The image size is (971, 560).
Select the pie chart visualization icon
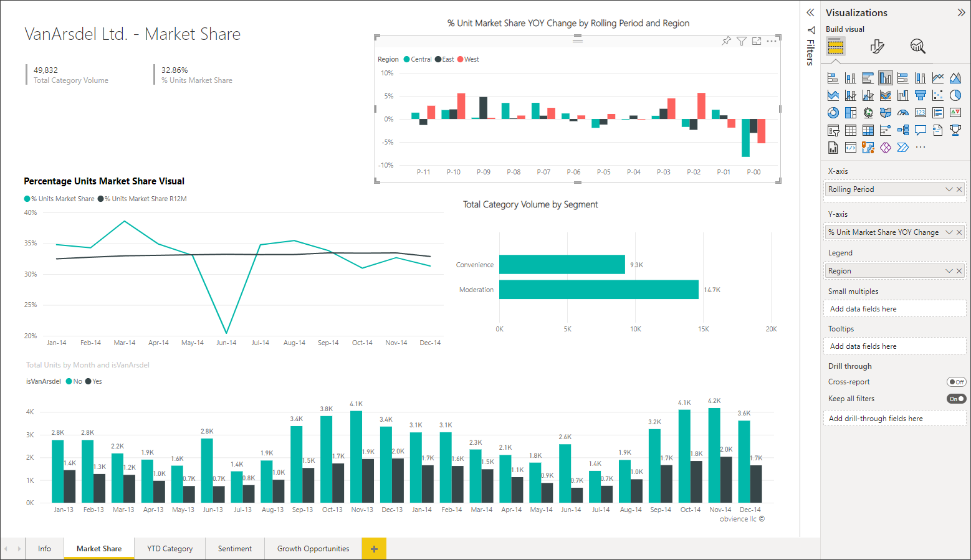click(955, 95)
